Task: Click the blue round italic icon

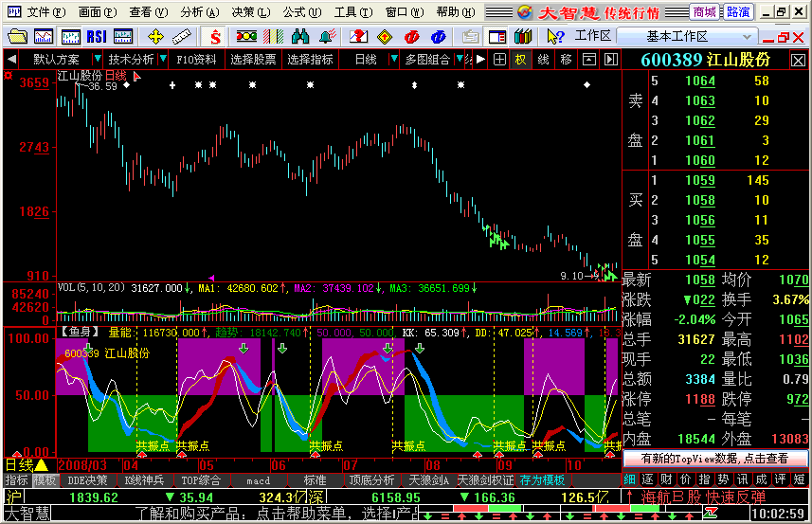Action: pos(438,37)
